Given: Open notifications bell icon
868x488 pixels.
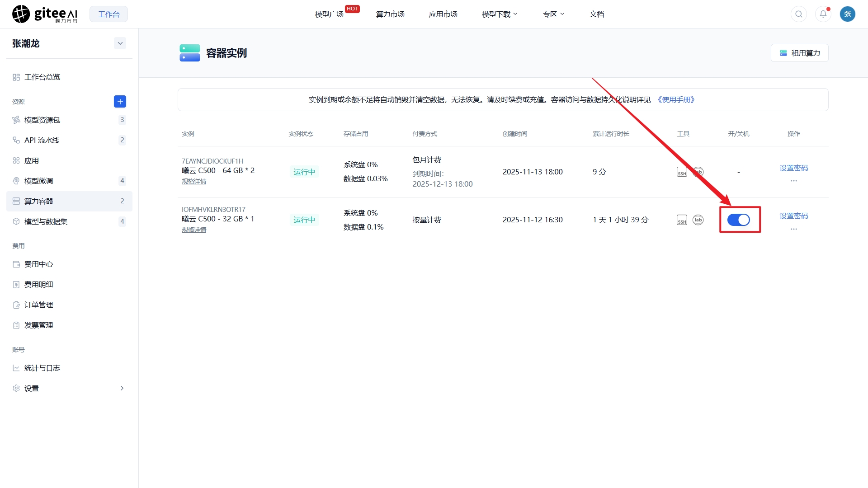Looking at the screenshot, I should (x=823, y=14).
